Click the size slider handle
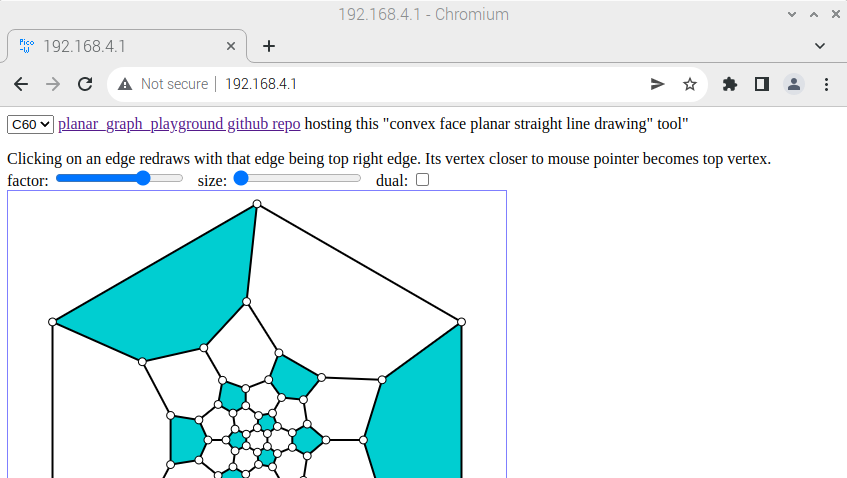Viewport: 847px width, 478px height. click(x=241, y=178)
